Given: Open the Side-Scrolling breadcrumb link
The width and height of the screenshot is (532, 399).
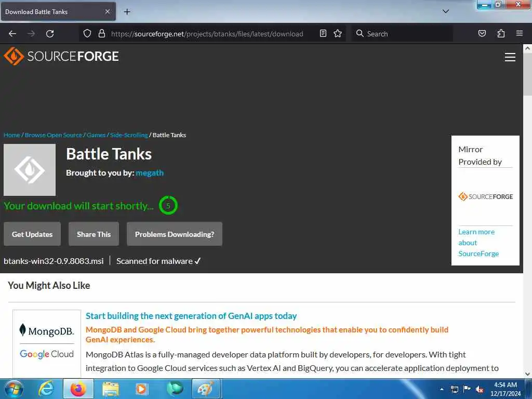Looking at the screenshot, I should 129,135.
